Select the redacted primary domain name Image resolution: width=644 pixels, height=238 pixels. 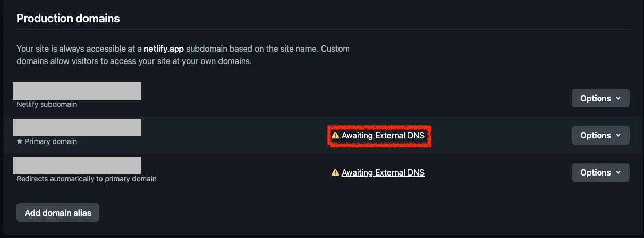[77, 128]
